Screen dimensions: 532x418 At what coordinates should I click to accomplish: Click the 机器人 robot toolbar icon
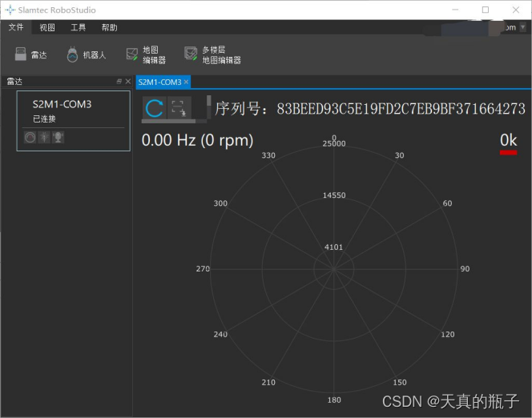point(87,54)
